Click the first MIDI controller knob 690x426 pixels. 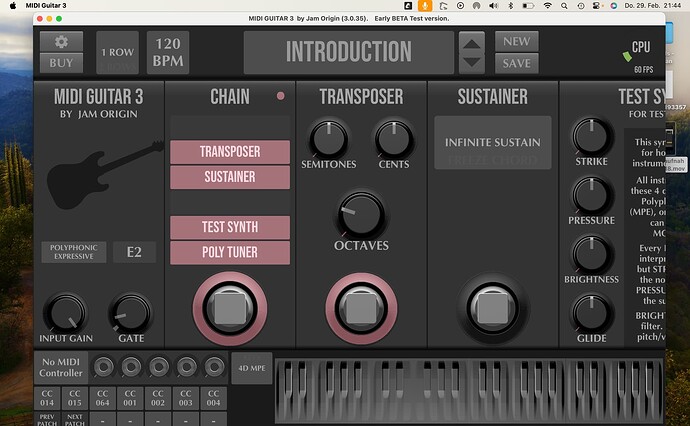pyautogui.click(x=103, y=367)
